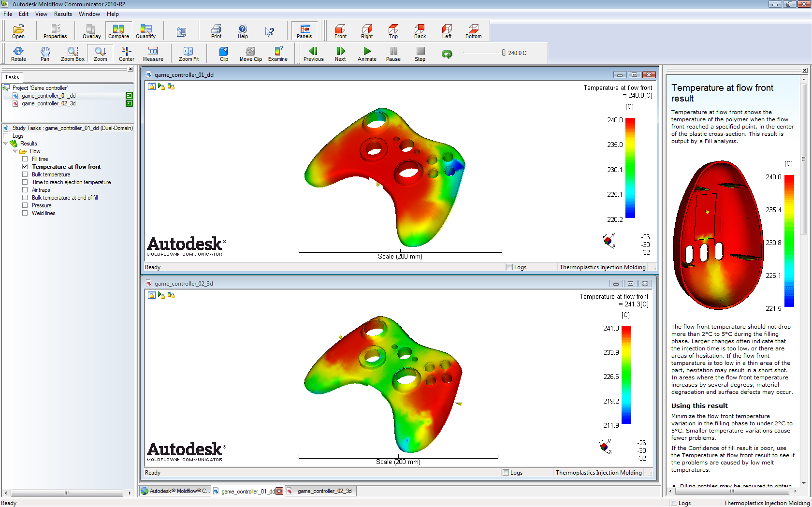The width and height of the screenshot is (812, 507).
Task: Start the Animate playback
Action: pos(367,54)
